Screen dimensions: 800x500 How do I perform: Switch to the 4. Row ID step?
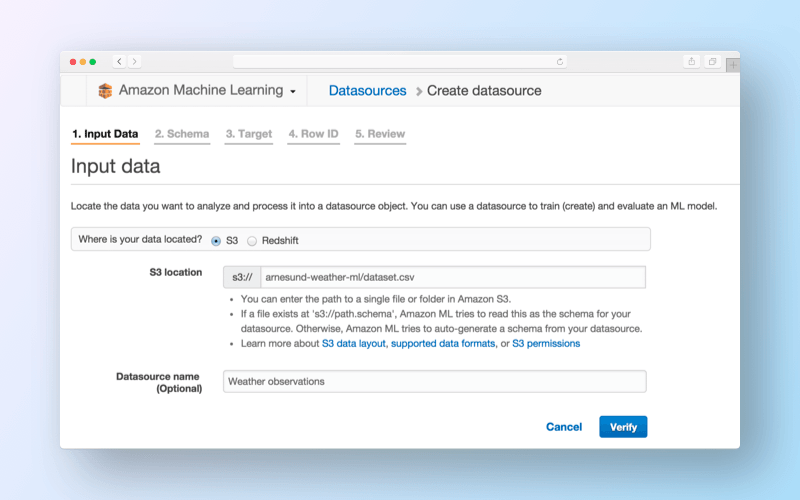313,134
